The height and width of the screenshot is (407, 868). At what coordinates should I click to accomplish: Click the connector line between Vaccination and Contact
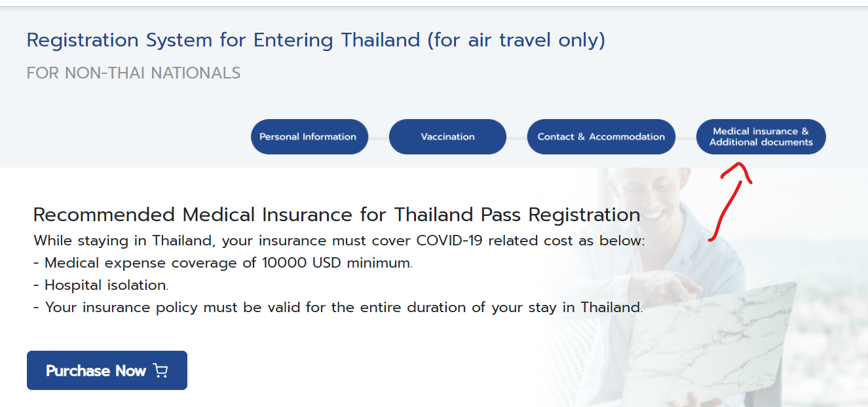click(x=517, y=138)
